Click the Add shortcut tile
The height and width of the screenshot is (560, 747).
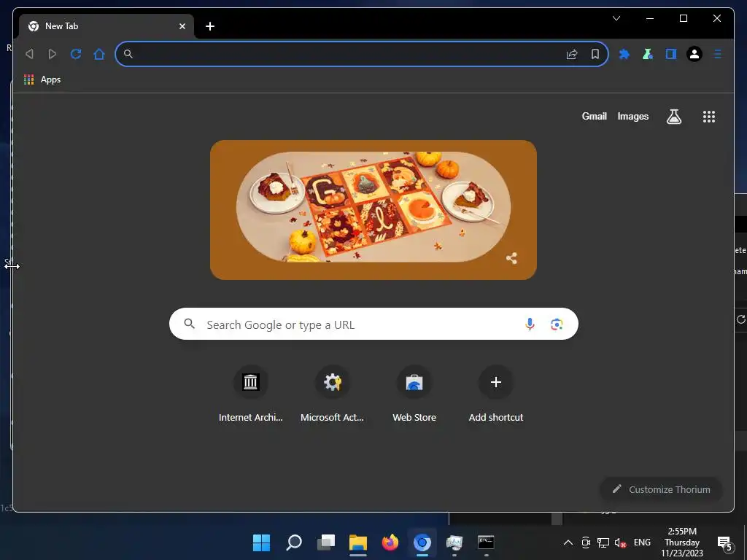pos(496,394)
